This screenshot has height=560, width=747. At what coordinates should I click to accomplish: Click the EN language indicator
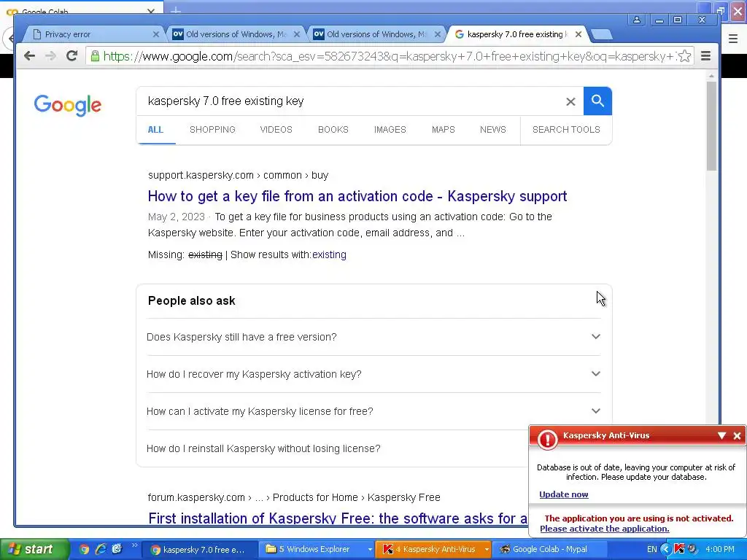pyautogui.click(x=651, y=550)
